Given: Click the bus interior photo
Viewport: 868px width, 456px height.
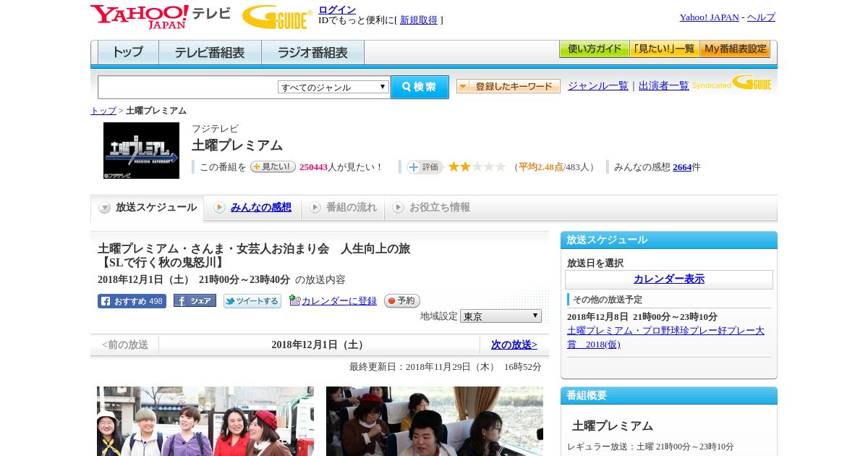Looking at the screenshot, I should 435,421.
